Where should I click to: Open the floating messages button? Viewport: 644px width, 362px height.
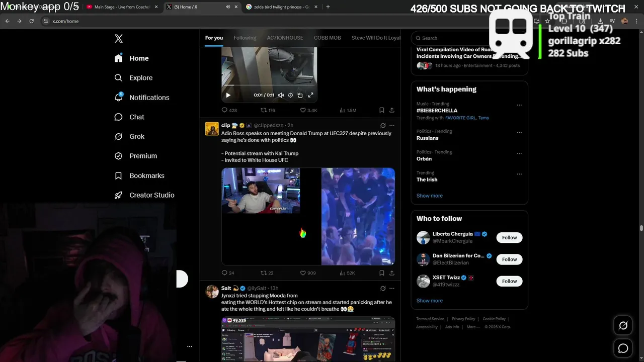(x=623, y=348)
